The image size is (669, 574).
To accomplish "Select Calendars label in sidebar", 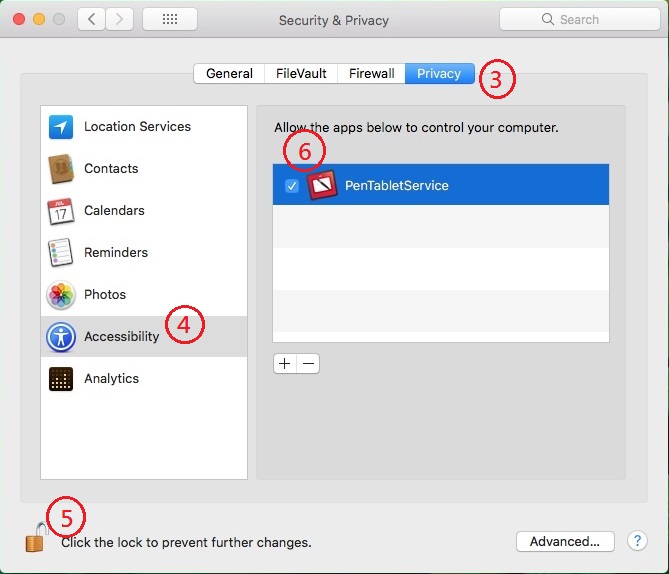I will click(x=114, y=210).
